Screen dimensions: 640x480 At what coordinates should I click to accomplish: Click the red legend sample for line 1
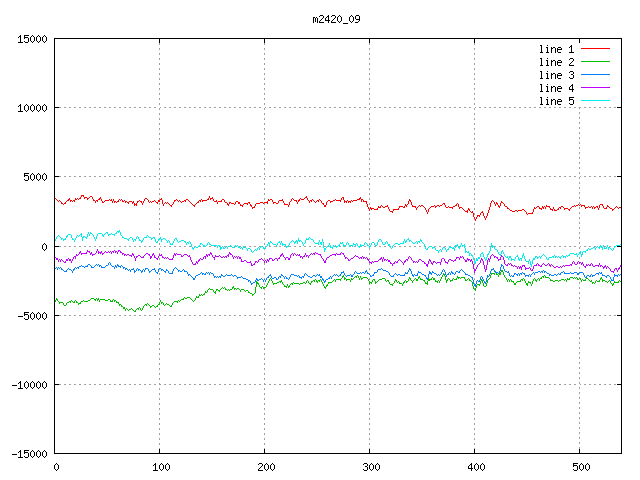595,49
